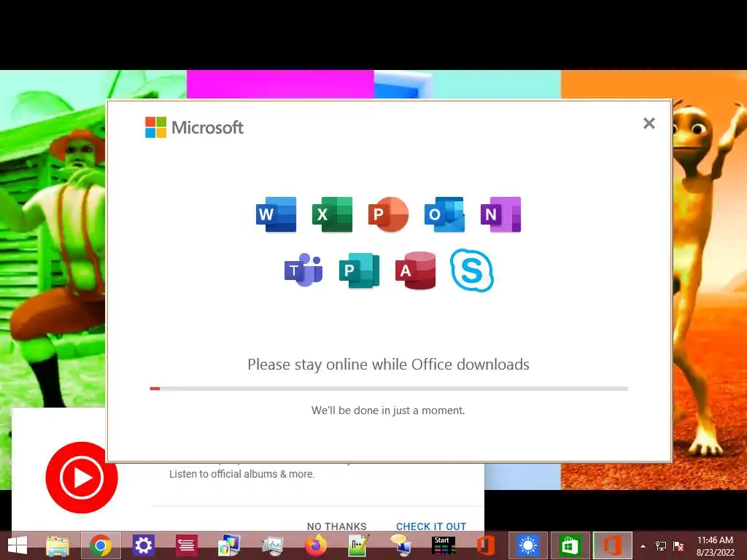Open the monitor graph taskbar icon
The width and height of the screenshot is (747, 560).
pyautogui.click(x=273, y=545)
